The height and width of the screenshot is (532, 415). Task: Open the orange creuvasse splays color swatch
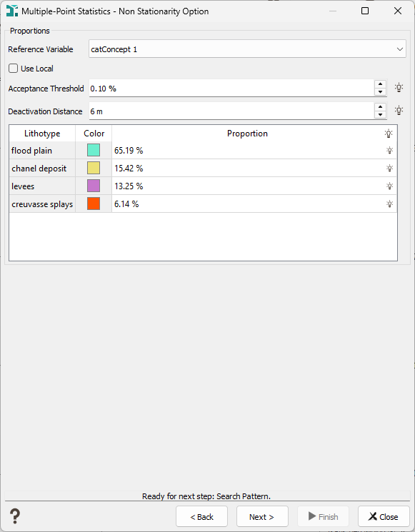(94, 204)
